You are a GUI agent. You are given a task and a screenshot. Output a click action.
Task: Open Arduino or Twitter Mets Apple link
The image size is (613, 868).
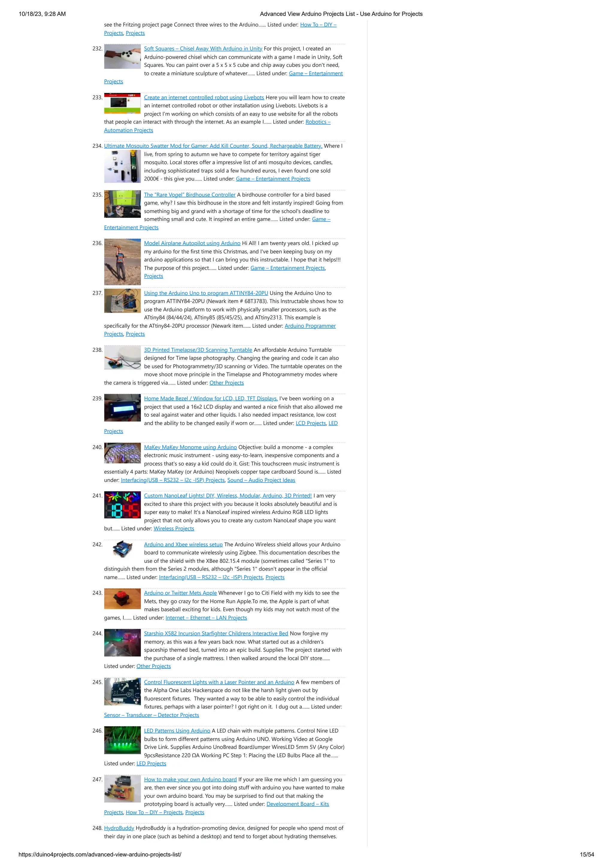point(180,593)
